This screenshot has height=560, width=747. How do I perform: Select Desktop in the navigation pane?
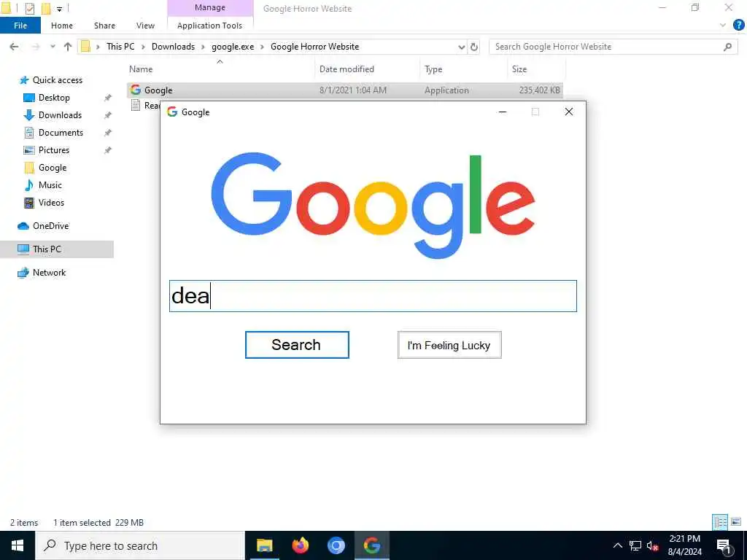coord(54,98)
